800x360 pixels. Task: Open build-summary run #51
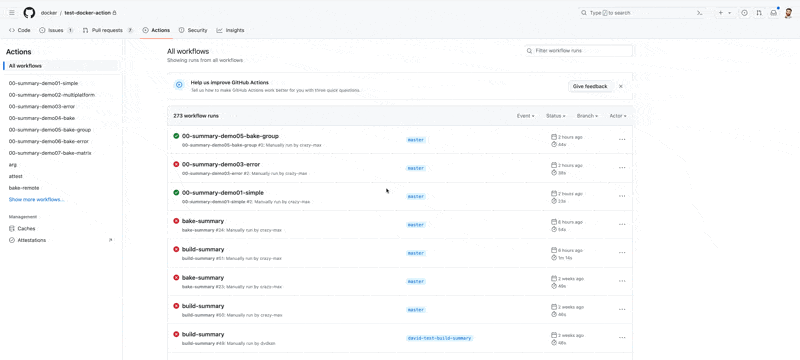[203, 249]
